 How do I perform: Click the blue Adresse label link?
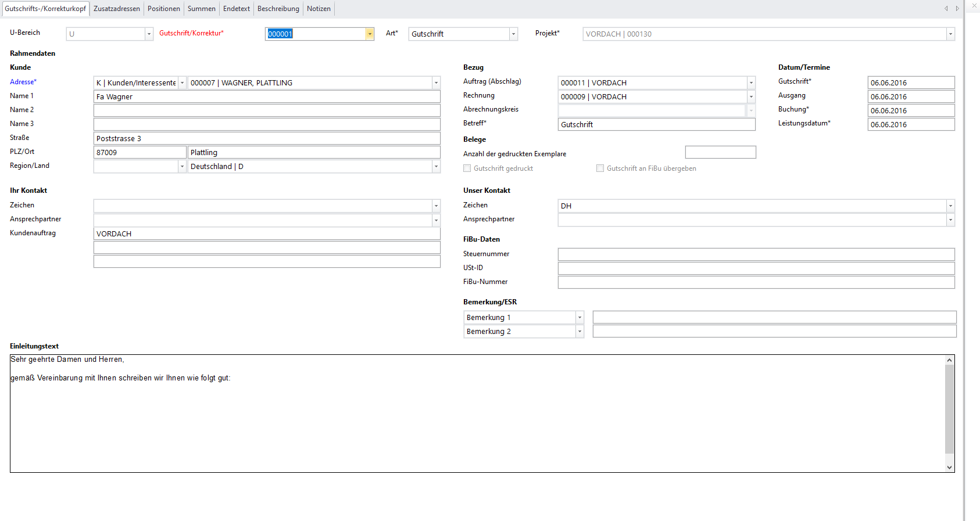pyautogui.click(x=23, y=82)
